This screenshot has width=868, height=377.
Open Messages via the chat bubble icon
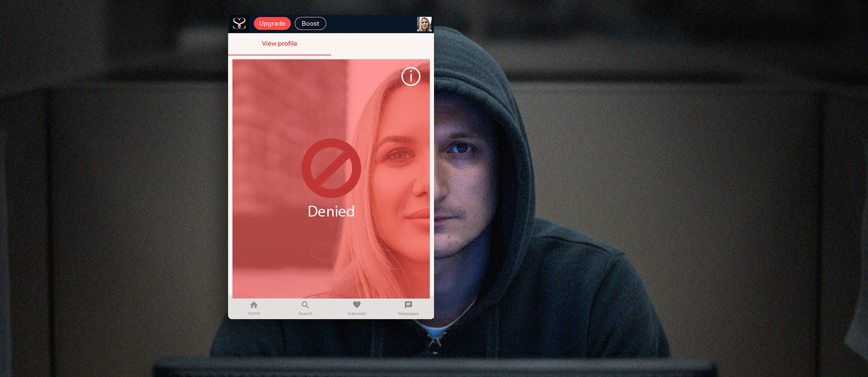pos(408,305)
